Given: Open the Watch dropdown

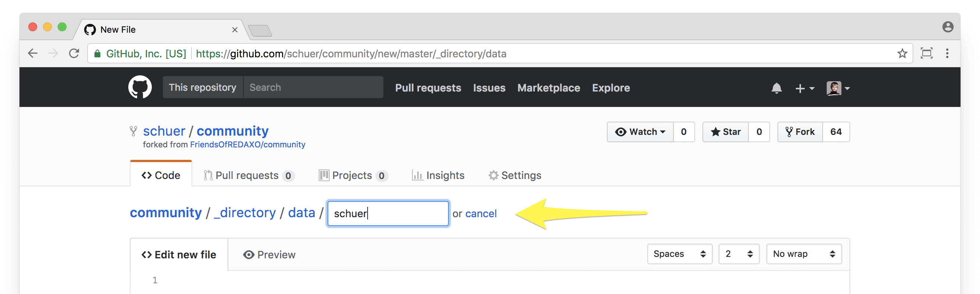Looking at the screenshot, I should tap(640, 132).
